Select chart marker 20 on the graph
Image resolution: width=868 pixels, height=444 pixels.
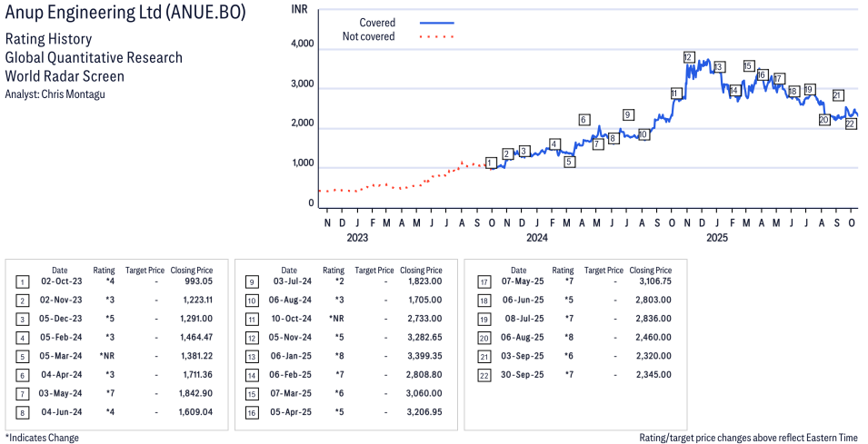pyautogui.click(x=823, y=119)
